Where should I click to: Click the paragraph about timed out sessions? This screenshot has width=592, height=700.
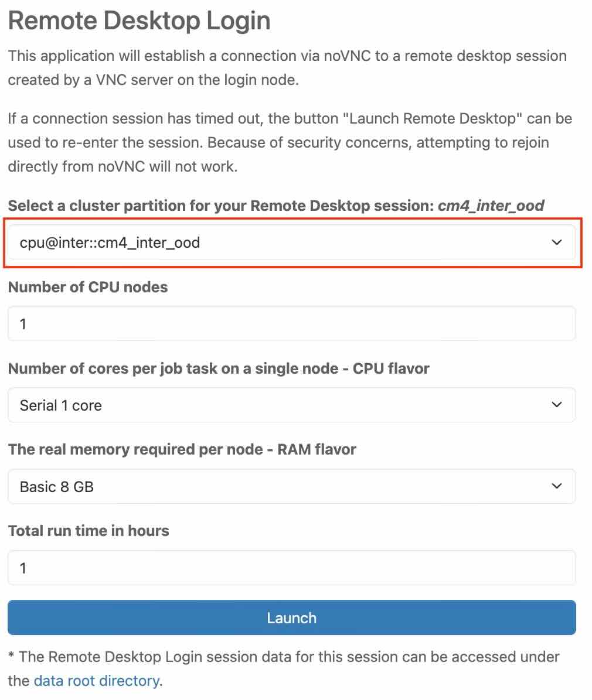(290, 142)
